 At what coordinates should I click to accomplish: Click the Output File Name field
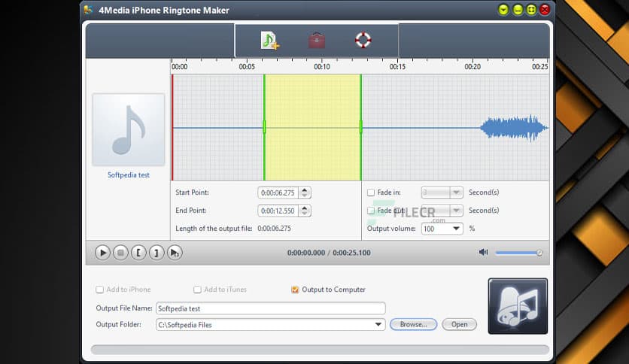(x=271, y=308)
